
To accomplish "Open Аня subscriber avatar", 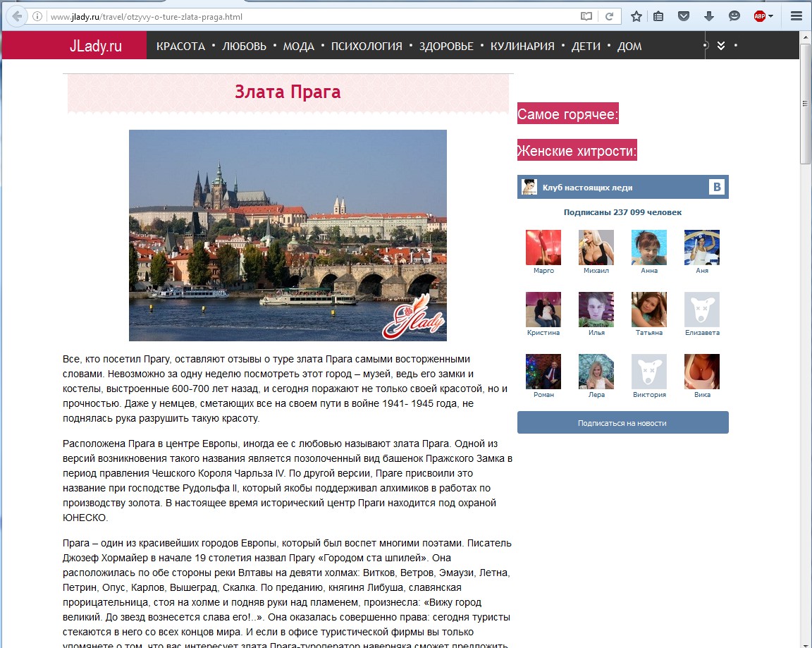I will (702, 247).
